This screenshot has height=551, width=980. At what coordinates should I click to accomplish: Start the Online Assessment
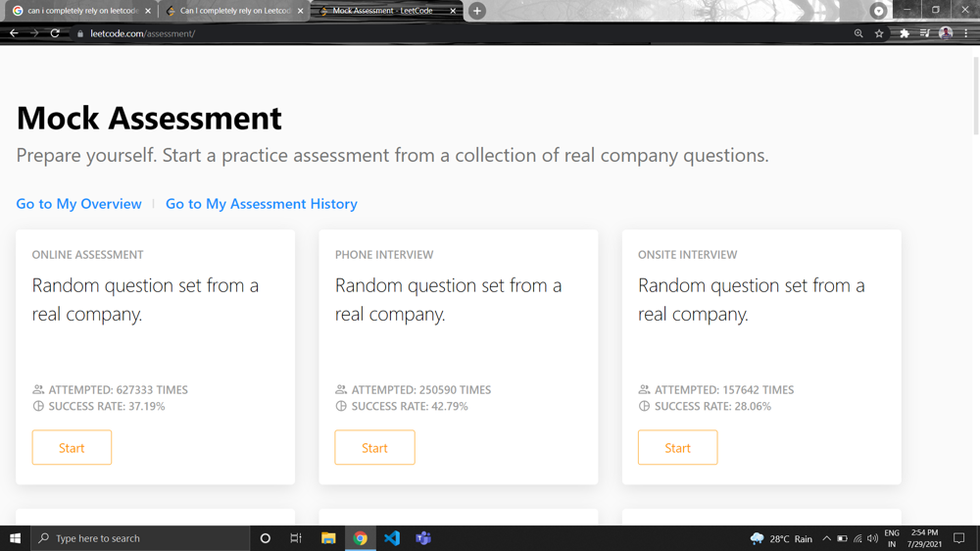[x=72, y=447]
